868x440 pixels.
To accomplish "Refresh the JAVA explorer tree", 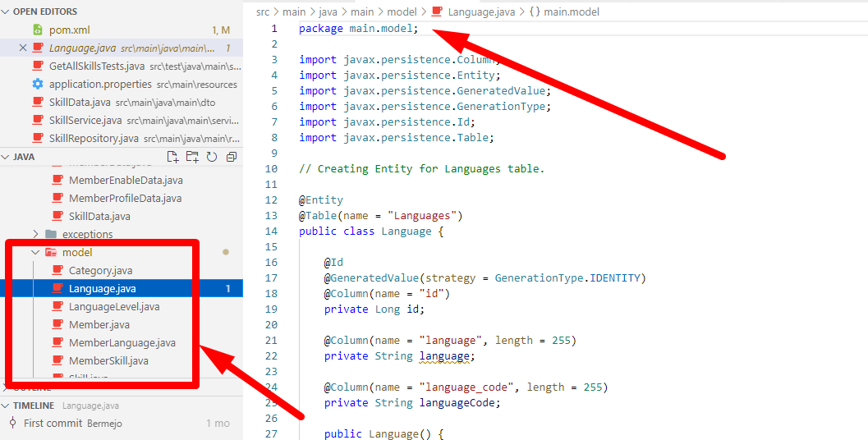I will tap(212, 157).
